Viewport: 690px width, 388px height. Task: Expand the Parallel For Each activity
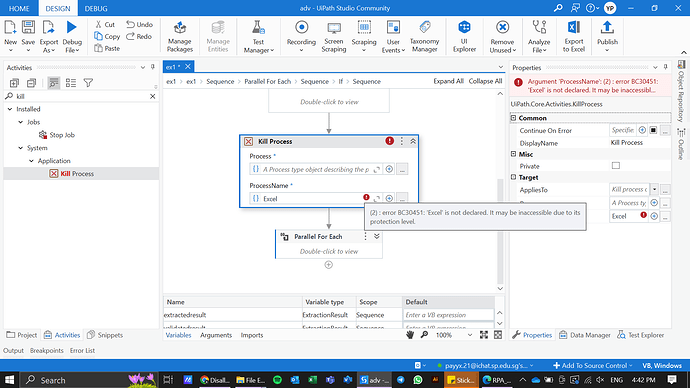(x=377, y=236)
